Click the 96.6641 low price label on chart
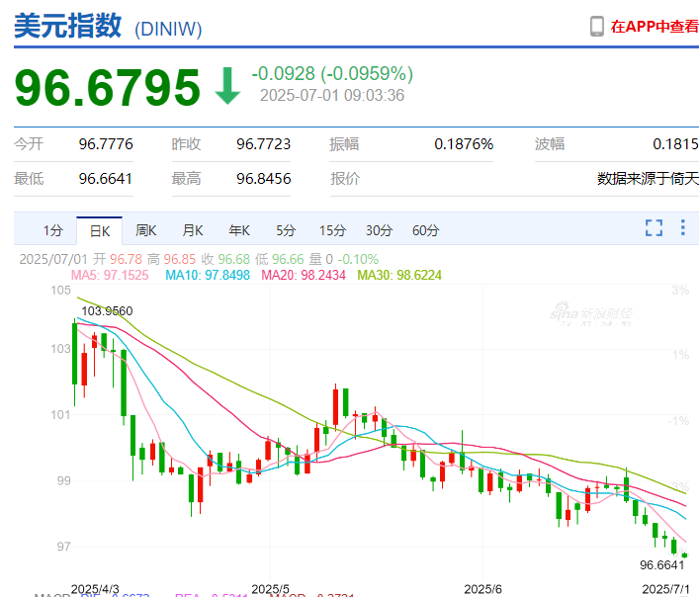Screen dimensions: 700x597 (662, 565)
